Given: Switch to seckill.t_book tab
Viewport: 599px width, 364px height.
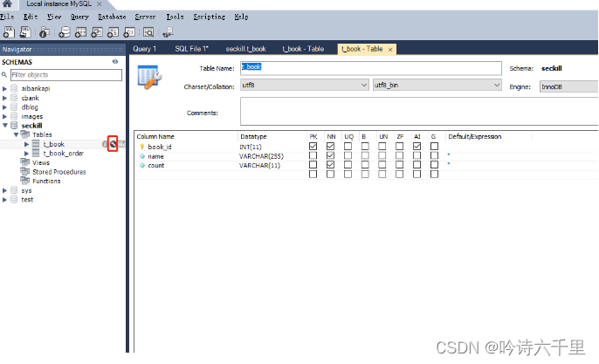Looking at the screenshot, I should pos(245,49).
